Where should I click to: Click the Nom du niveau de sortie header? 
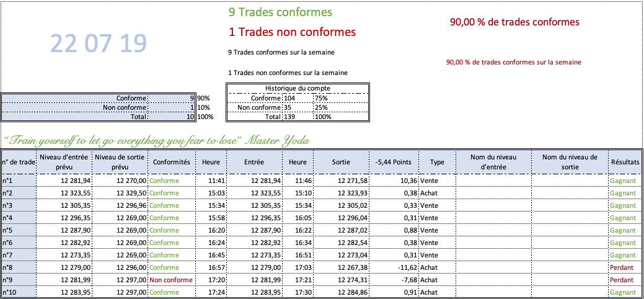pyautogui.click(x=569, y=162)
